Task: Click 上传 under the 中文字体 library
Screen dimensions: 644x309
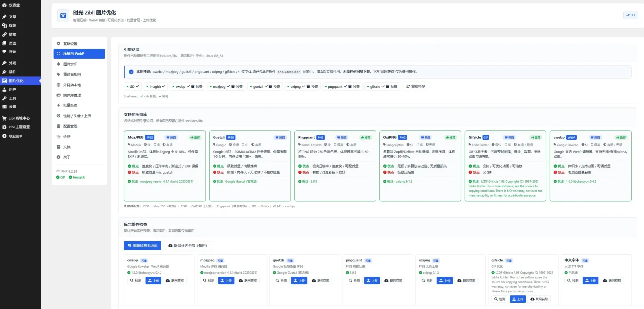Action: pos(590,280)
